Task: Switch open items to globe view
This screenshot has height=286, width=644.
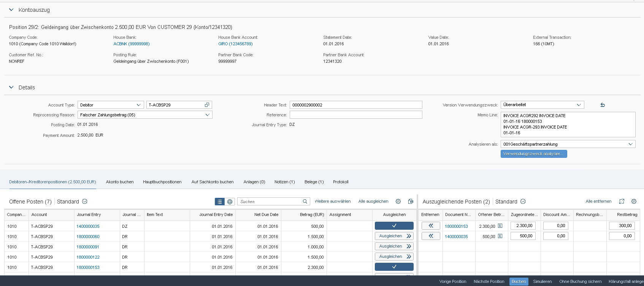Action: [x=230, y=202]
